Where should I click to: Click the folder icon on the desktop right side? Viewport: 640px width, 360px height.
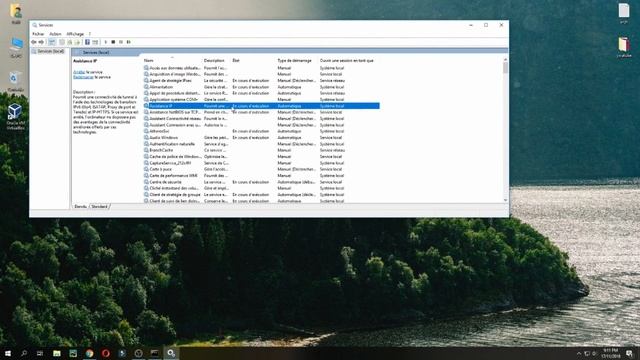(x=624, y=47)
